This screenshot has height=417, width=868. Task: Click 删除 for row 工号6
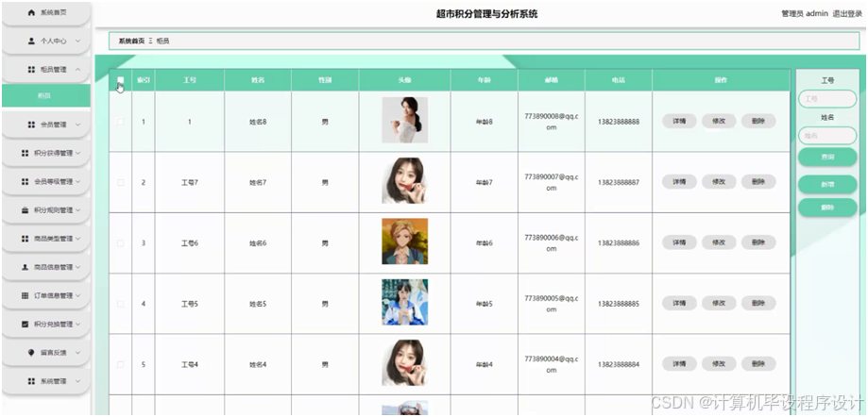pos(758,242)
